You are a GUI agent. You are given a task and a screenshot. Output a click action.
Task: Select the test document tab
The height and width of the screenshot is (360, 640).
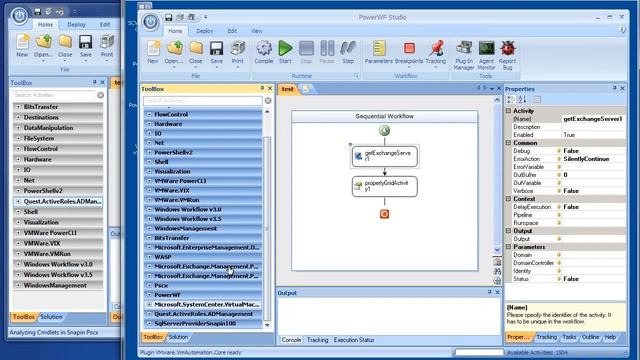[288, 89]
